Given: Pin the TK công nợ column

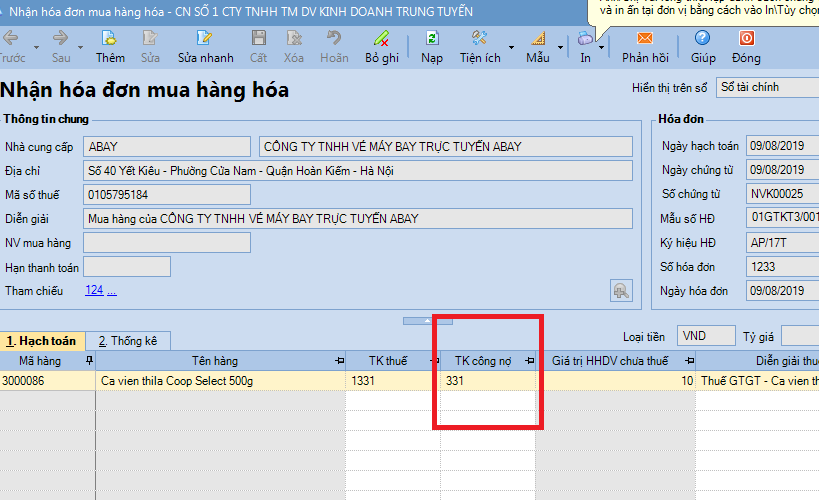Looking at the screenshot, I should pos(530,361).
